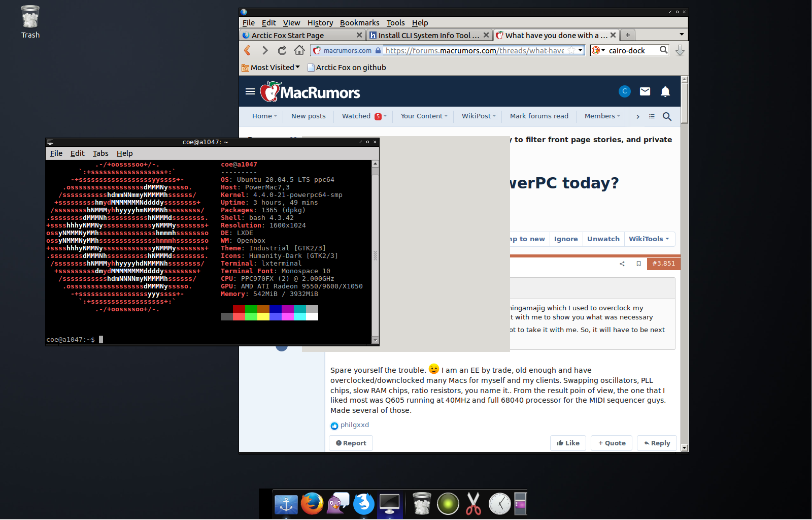Open the conversations envelope icon
The height and width of the screenshot is (520, 812).
pyautogui.click(x=645, y=91)
